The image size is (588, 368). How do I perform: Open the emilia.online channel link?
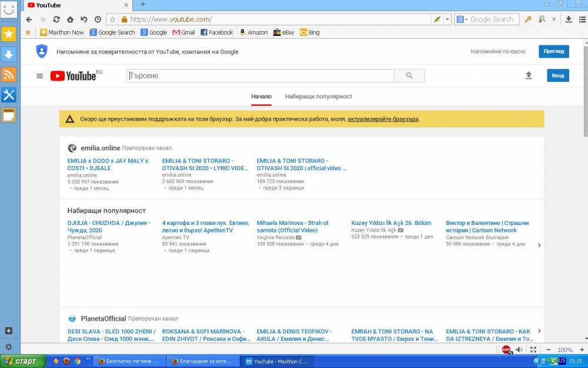100,148
